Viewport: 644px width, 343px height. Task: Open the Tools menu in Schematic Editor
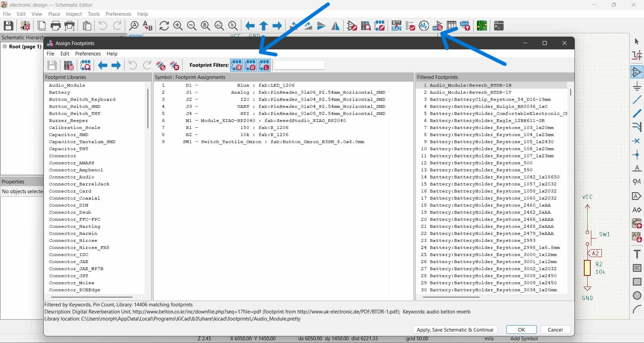94,14
